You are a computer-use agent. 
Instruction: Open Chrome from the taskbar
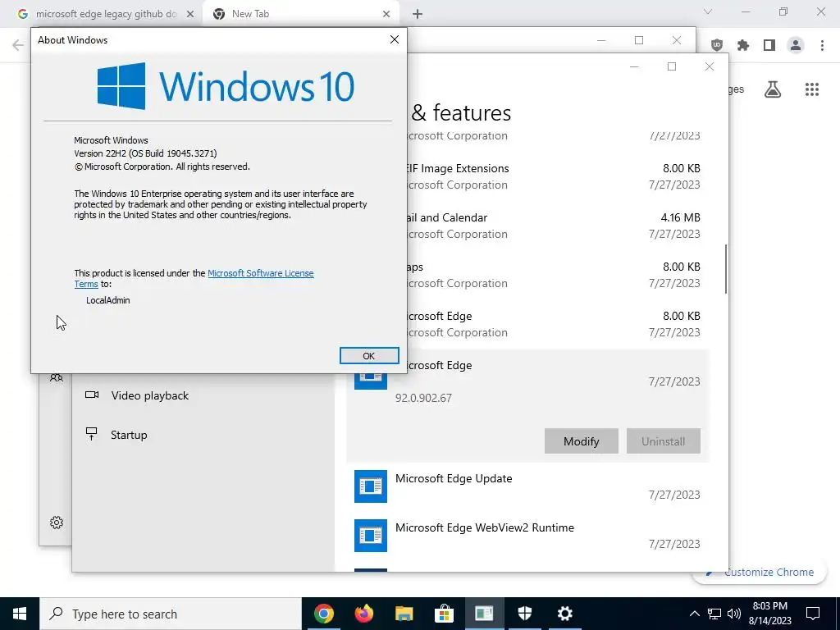pyautogui.click(x=323, y=614)
